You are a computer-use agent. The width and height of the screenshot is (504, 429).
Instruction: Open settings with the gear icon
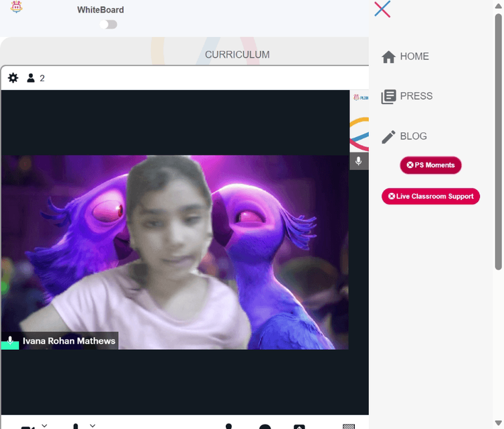click(x=13, y=78)
